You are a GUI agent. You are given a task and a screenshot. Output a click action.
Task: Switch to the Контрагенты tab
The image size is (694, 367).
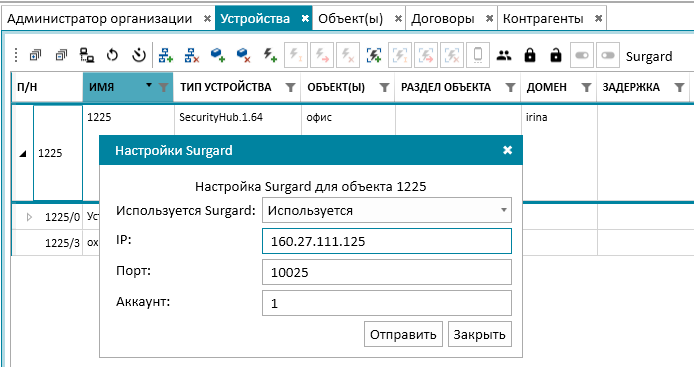(x=543, y=19)
